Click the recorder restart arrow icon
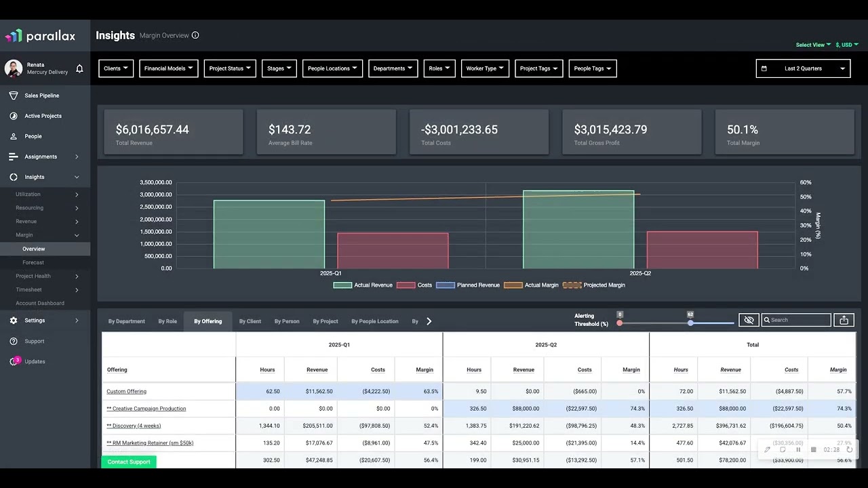 [849, 449]
